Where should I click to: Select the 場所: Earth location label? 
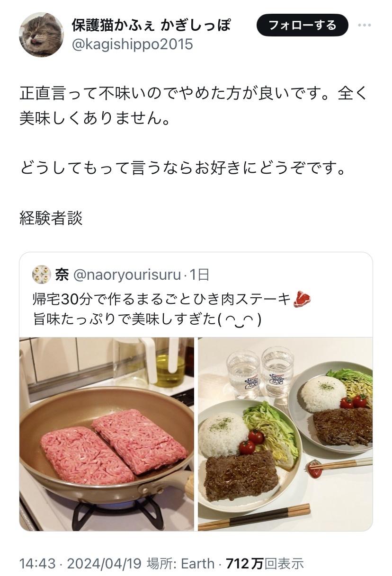(x=180, y=563)
